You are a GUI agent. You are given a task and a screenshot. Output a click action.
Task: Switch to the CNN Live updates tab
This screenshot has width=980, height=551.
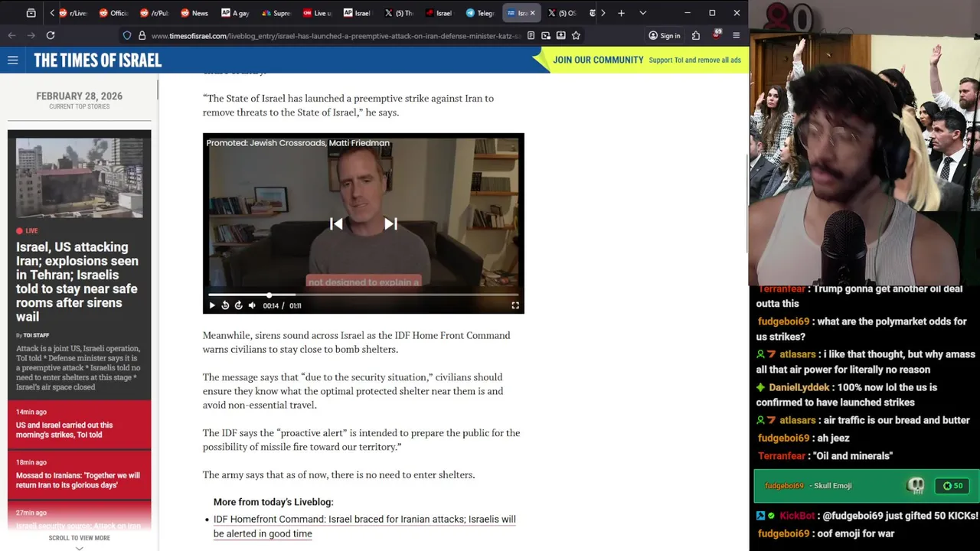click(316, 13)
